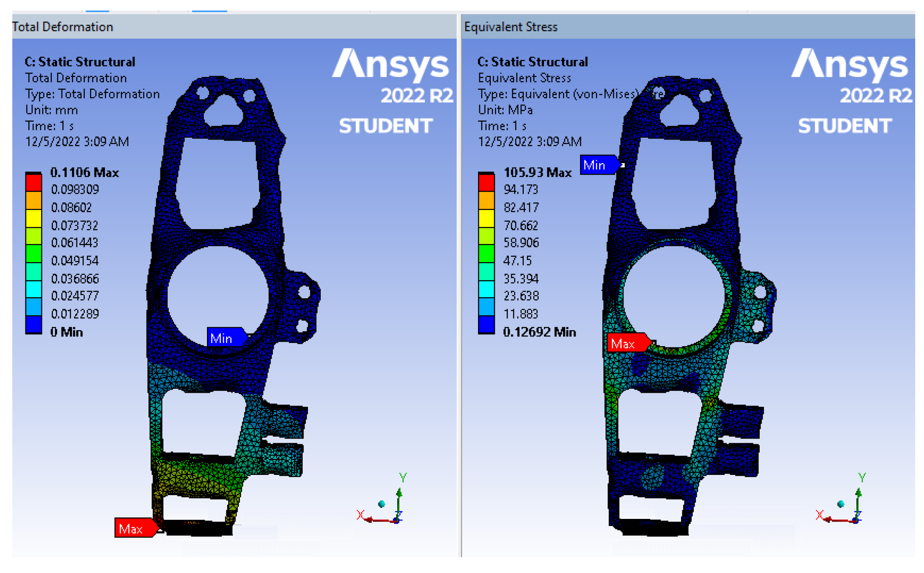
Task: Click the large circular bore in the stress model
Action: [x=674, y=296]
